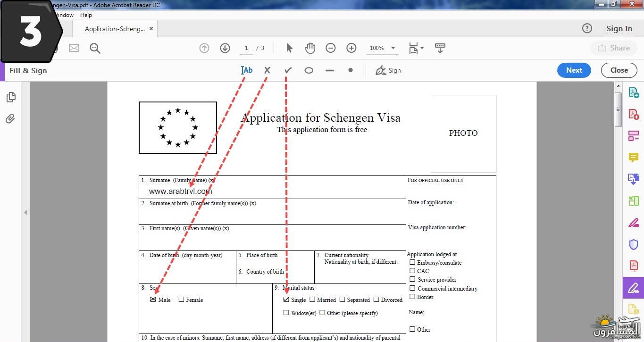Tick the Service provider checkbox
The width and height of the screenshot is (644, 342).
tap(412, 279)
